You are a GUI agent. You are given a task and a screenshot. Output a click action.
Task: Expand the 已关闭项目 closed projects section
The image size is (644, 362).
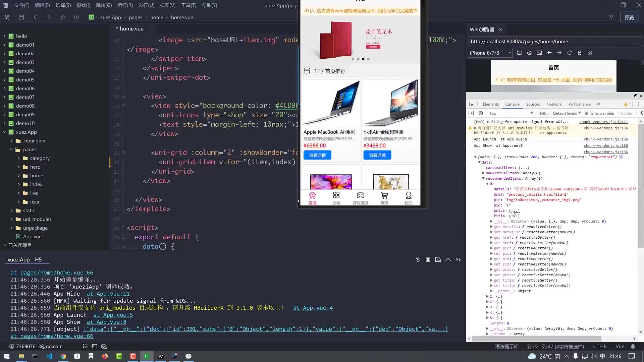tap(5, 245)
